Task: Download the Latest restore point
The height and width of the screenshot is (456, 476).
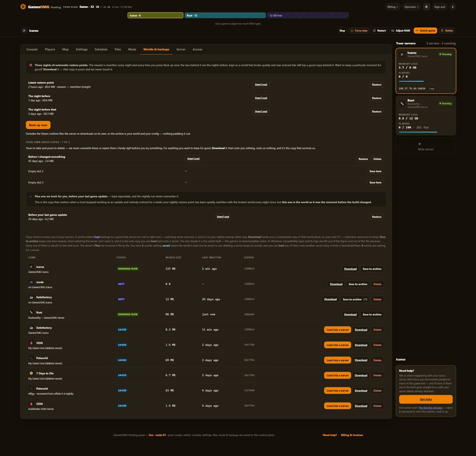Action: 261,84
